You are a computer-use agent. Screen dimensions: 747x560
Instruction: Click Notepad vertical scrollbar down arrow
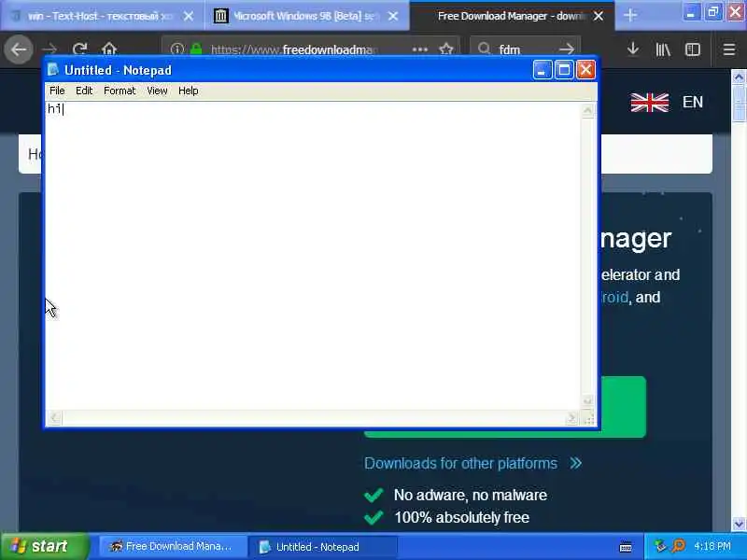point(587,400)
